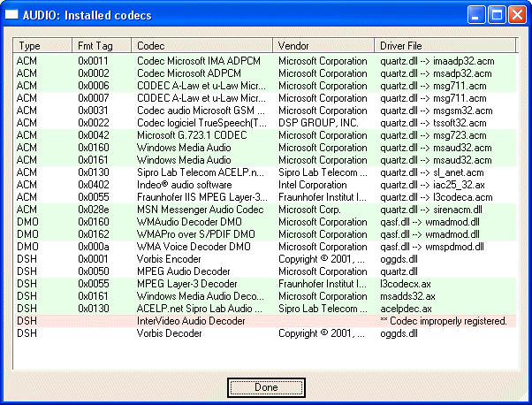This screenshot has width=532, height=405.
Task: Select the Codec Microsoft IMA ADPCM row
Action: click(x=265, y=61)
